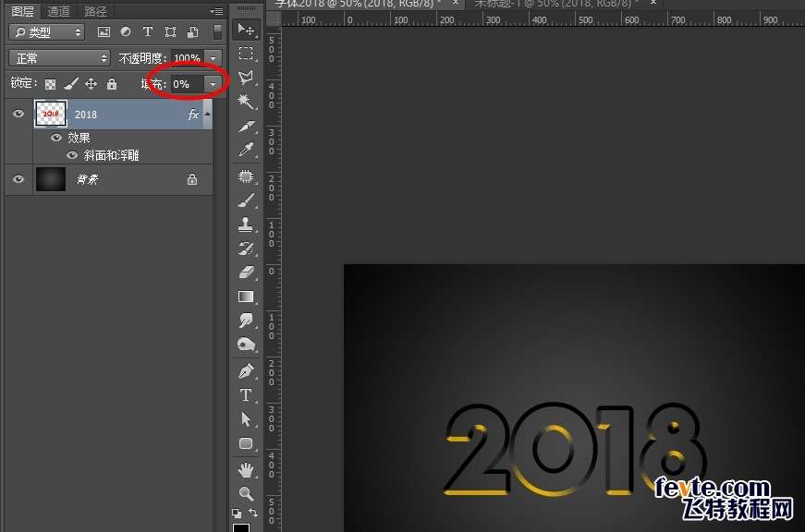Select the Smudge tool

tap(246, 320)
